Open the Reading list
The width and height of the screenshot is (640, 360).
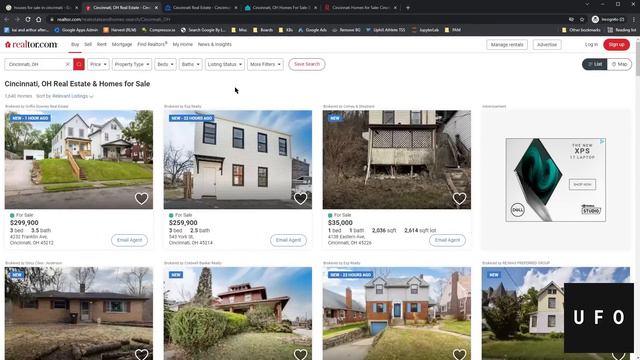point(622,30)
